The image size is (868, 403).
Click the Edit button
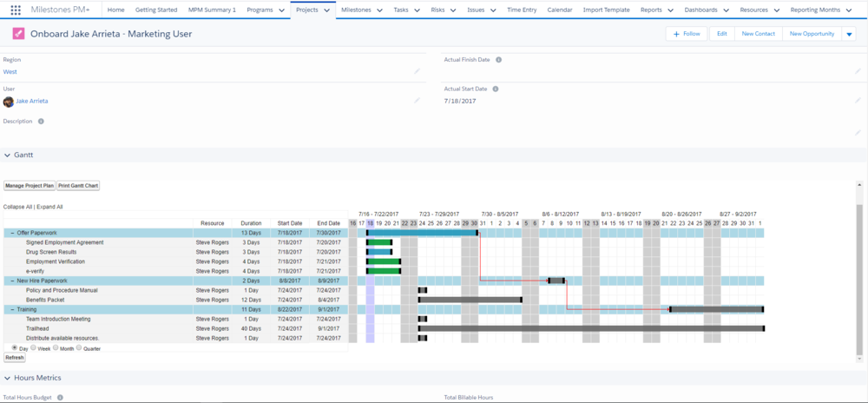pyautogui.click(x=722, y=34)
